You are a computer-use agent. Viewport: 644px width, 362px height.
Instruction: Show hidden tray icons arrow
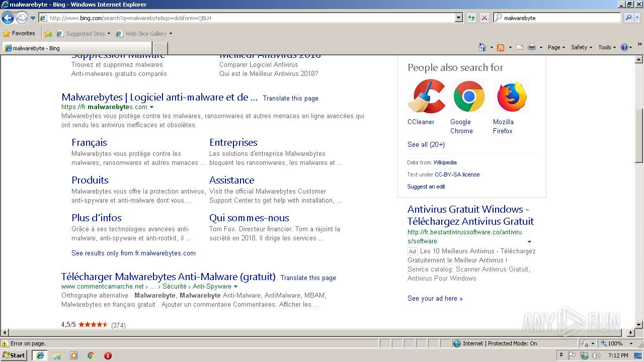[x=561, y=355]
